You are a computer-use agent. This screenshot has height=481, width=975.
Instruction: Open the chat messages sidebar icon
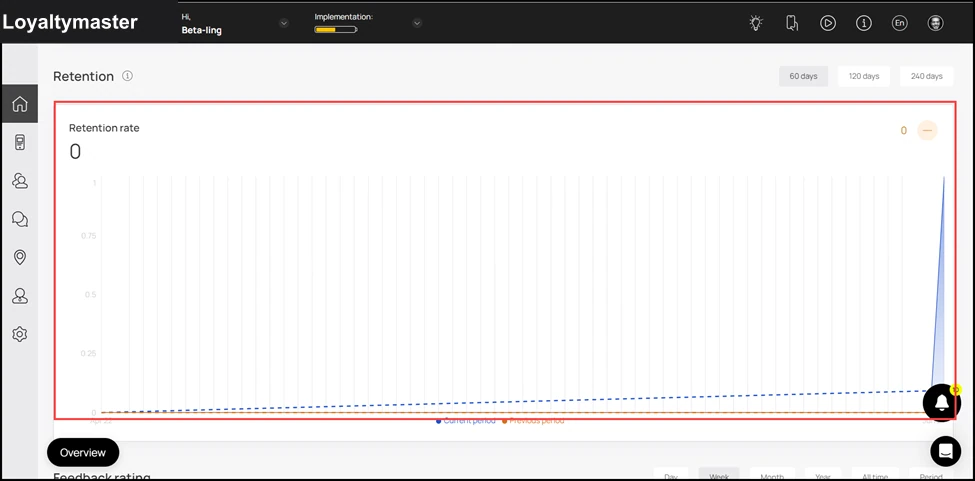(19, 219)
